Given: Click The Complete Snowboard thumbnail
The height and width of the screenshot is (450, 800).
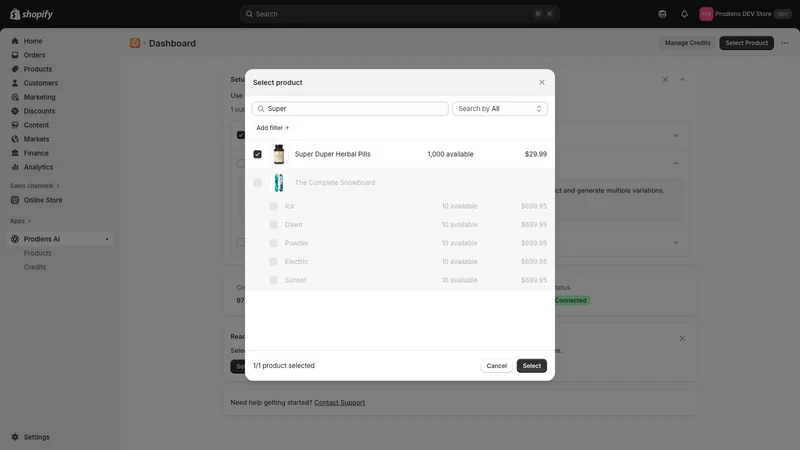Looking at the screenshot, I should [x=279, y=183].
